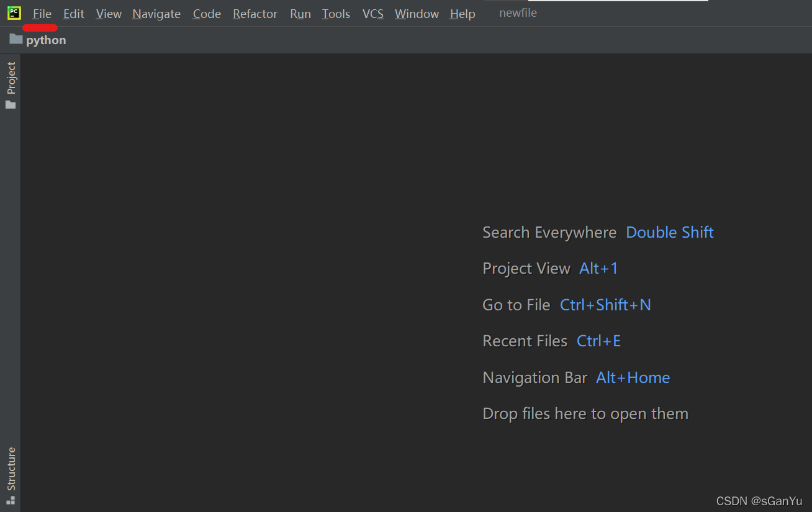Click the python folder icon in navigation bar
The image size is (812, 512).
(16, 39)
